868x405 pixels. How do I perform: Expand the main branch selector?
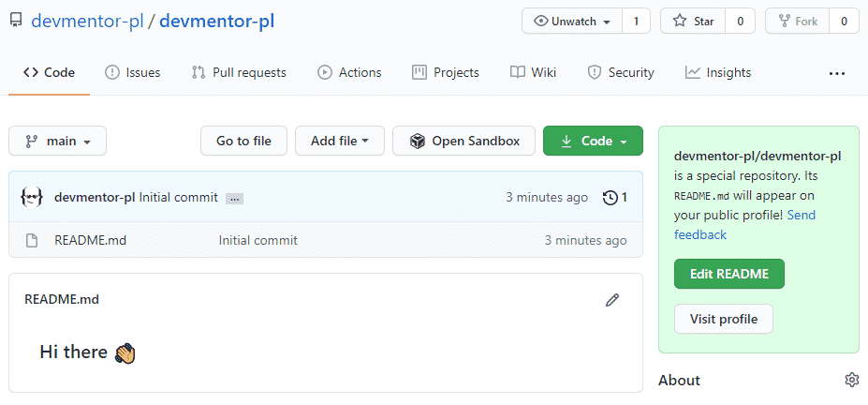[x=57, y=141]
